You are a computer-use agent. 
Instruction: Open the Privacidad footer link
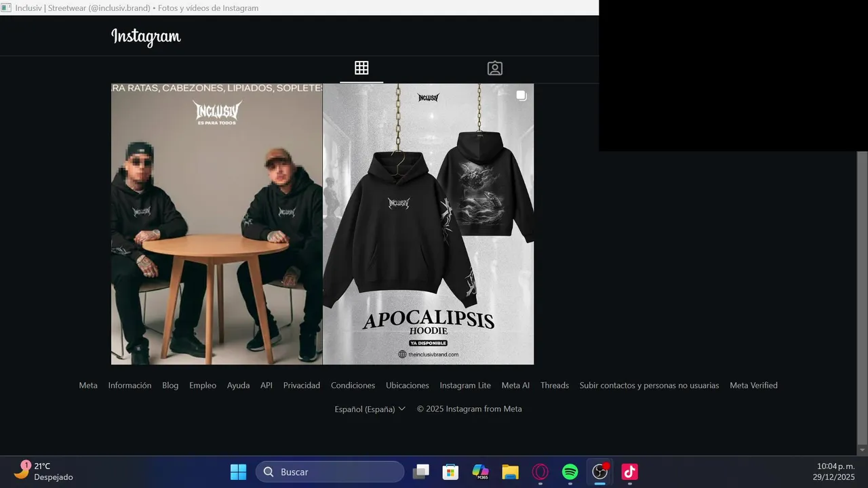[302, 385]
